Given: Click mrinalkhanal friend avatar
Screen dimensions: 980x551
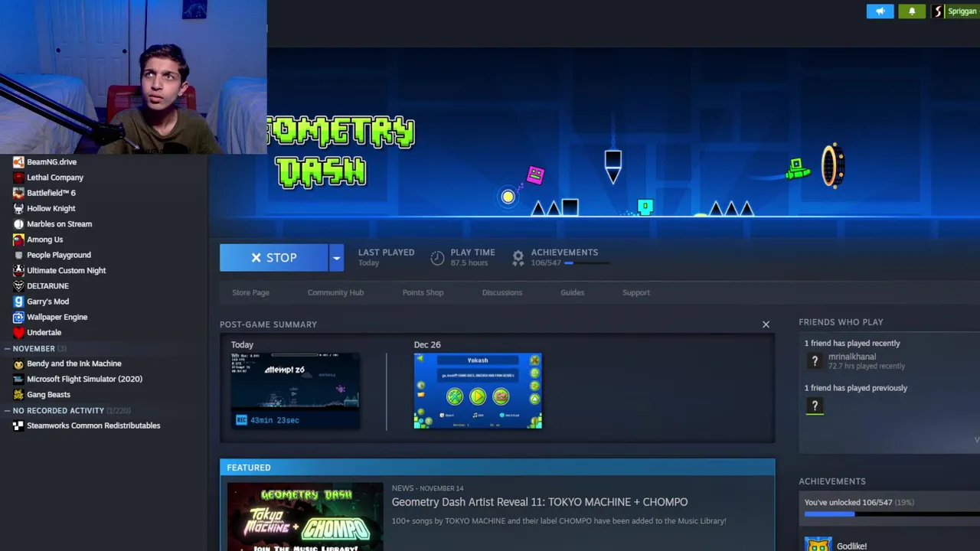Looking at the screenshot, I should pos(815,362).
